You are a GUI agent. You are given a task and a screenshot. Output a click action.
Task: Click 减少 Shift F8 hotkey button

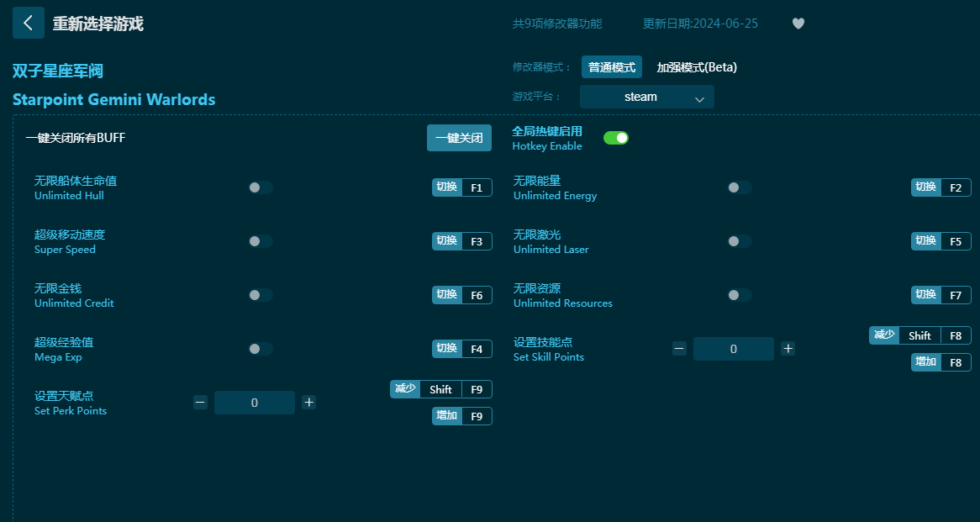(920, 335)
